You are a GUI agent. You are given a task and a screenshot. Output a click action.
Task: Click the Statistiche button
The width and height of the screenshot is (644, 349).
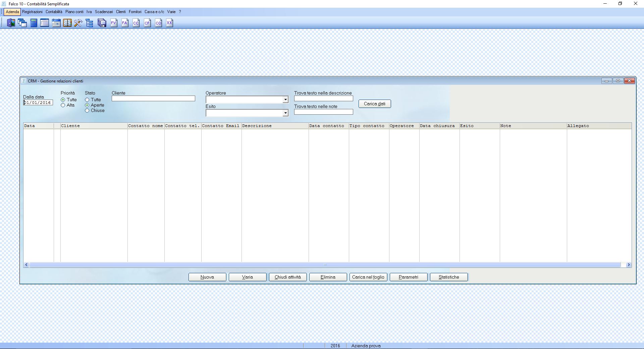point(449,277)
